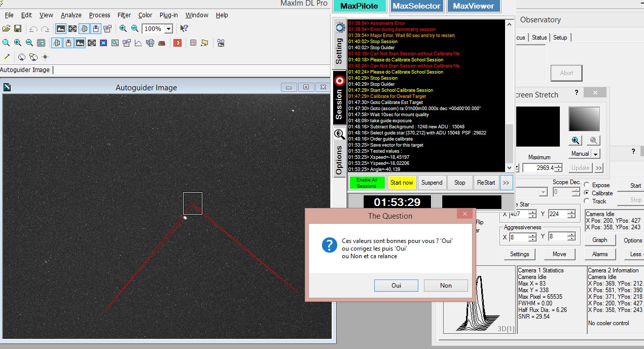The width and height of the screenshot is (644, 349).
Task: Click Non in The Question dialog
Action: point(446,286)
